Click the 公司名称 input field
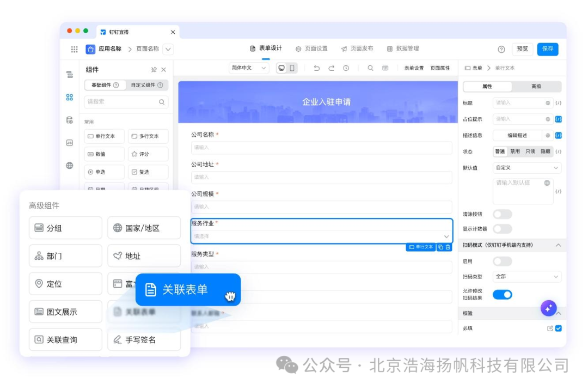Screen dimensions: 588x389 [x=321, y=148]
